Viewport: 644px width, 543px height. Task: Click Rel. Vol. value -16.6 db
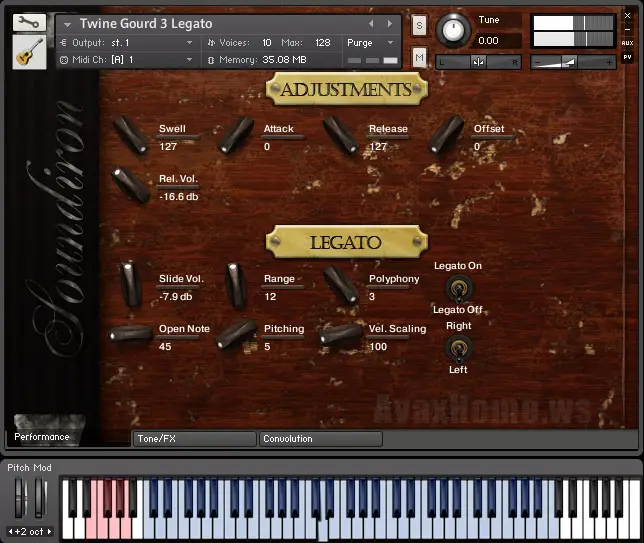[x=179, y=197]
